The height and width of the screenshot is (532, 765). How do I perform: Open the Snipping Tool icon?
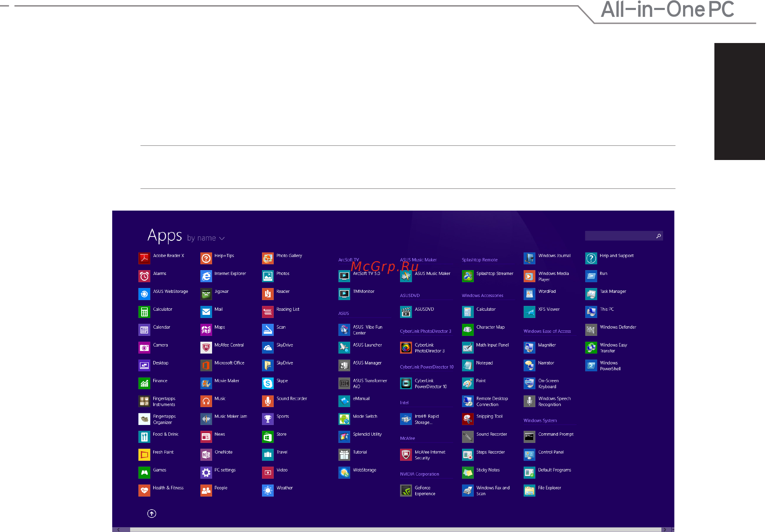(468, 419)
